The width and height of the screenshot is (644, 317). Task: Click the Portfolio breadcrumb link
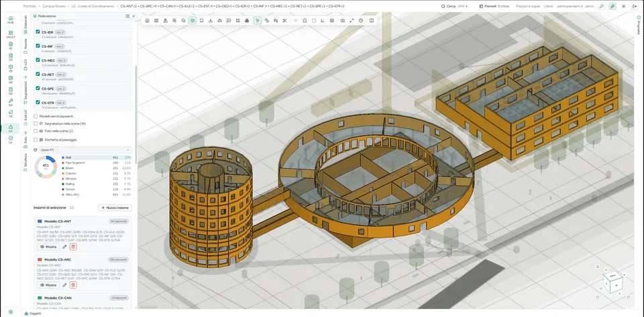[x=29, y=6]
